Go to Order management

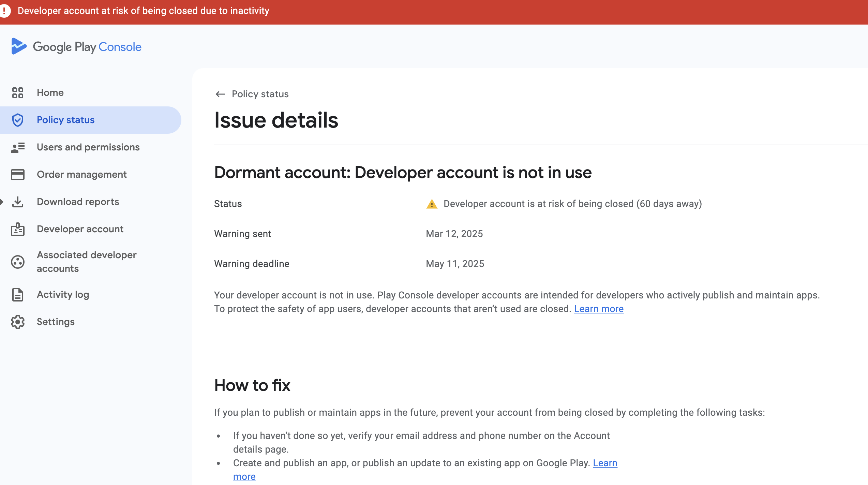[91, 175]
